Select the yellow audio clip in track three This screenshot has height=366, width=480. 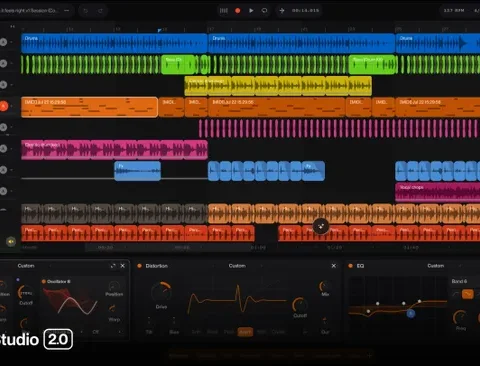pyautogui.click(x=278, y=86)
